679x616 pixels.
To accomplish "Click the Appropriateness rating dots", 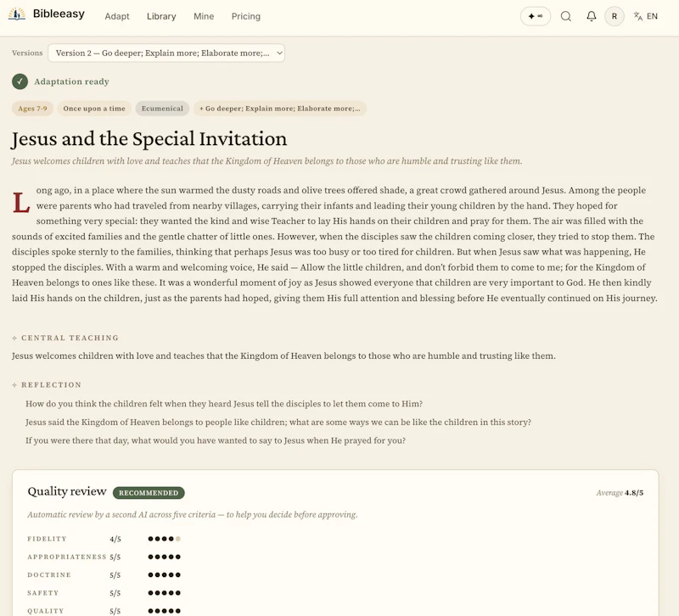I will pyautogui.click(x=164, y=557).
